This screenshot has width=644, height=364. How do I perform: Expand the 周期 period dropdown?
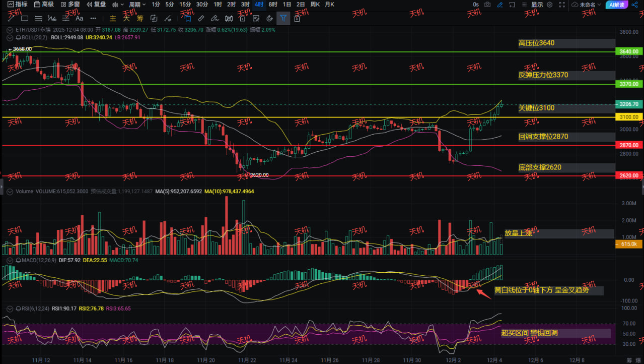coord(137,5)
